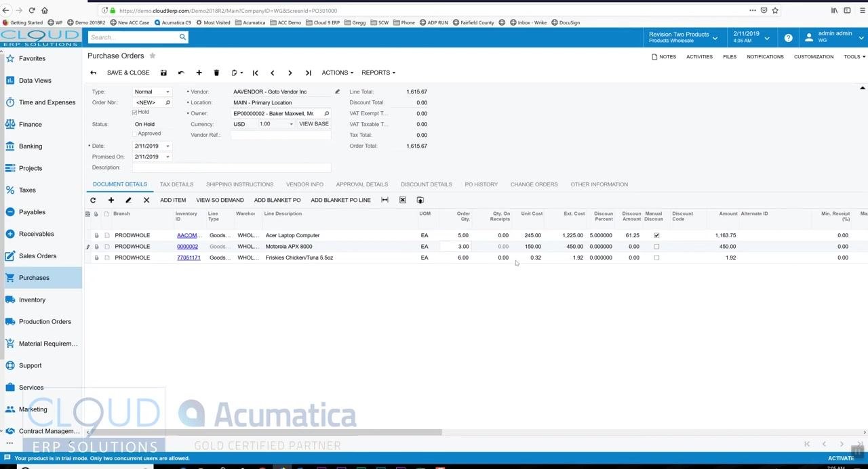Toggle Manual Discount for Acer Laptop row
The image size is (868, 469).
click(656, 235)
